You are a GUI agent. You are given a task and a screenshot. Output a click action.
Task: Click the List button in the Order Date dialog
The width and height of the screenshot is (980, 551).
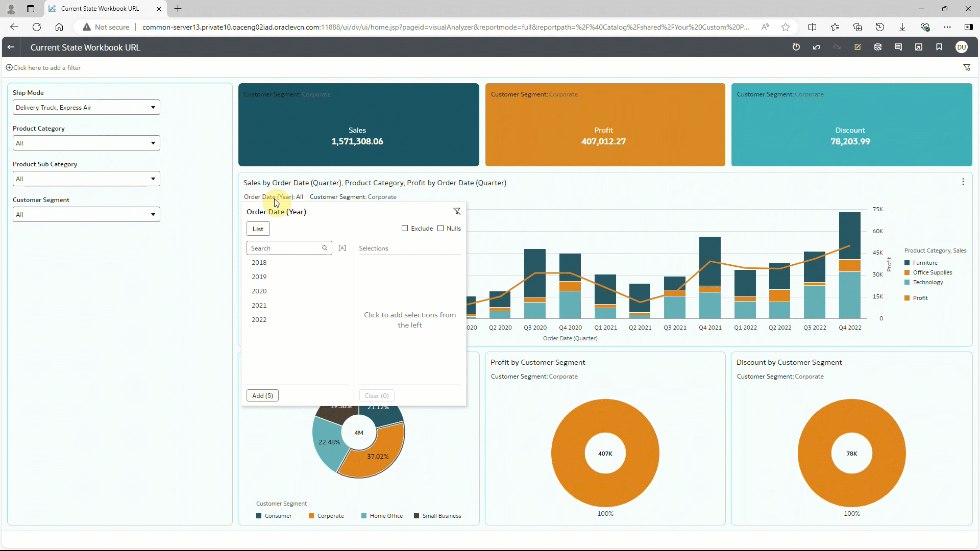(x=257, y=229)
